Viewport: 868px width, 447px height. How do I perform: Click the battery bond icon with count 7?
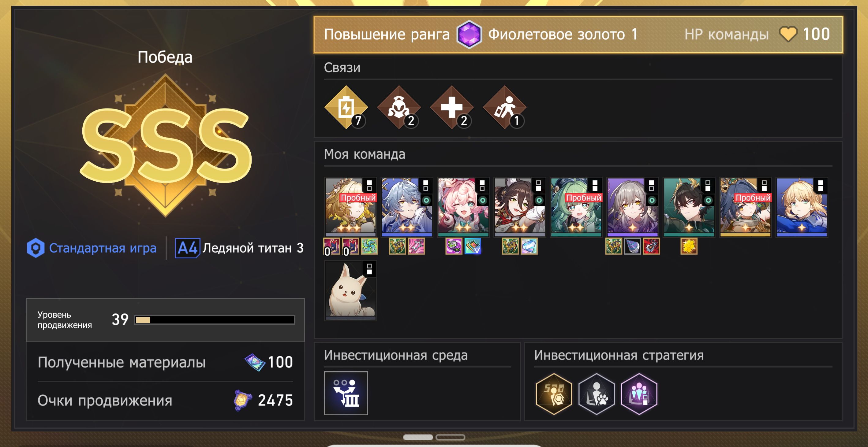click(346, 107)
